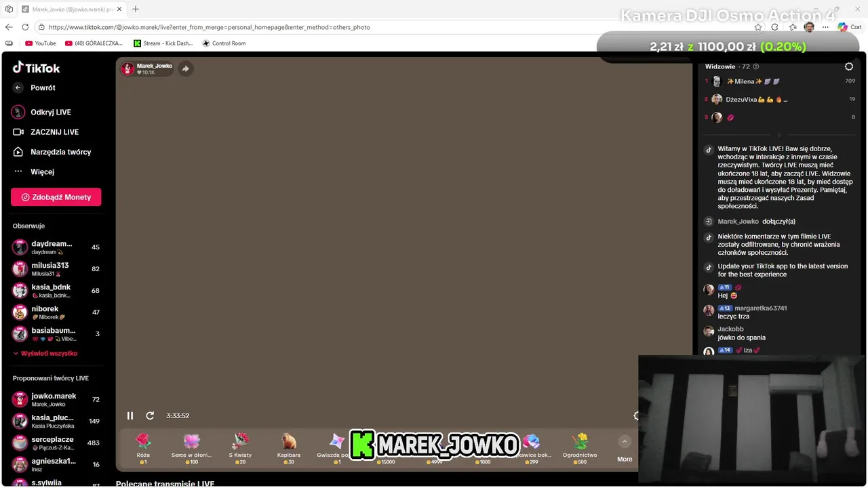Click margaretka63741 username in chat
Image resolution: width=868 pixels, height=488 pixels.
pos(761,308)
